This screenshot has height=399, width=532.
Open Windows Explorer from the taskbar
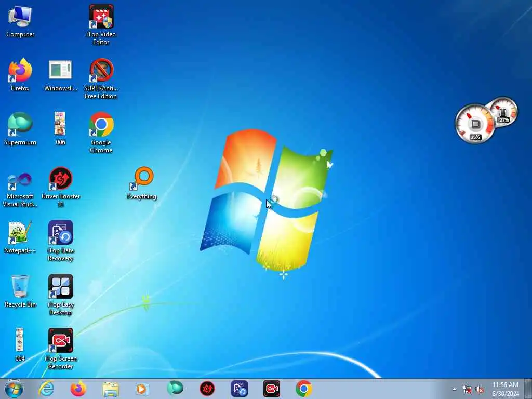[110, 389]
